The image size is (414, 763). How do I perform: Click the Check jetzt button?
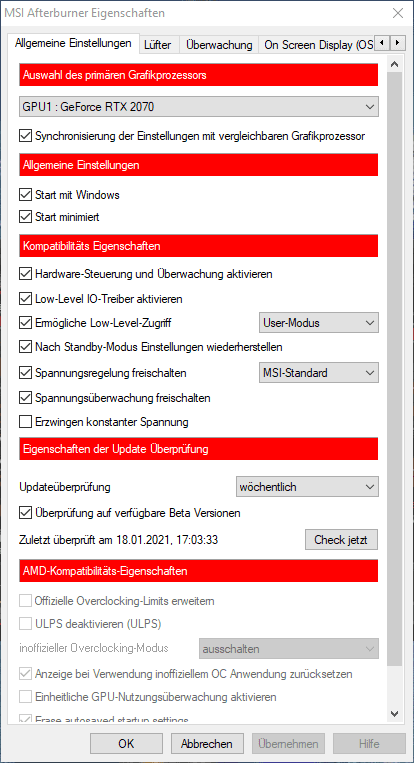coord(342,540)
